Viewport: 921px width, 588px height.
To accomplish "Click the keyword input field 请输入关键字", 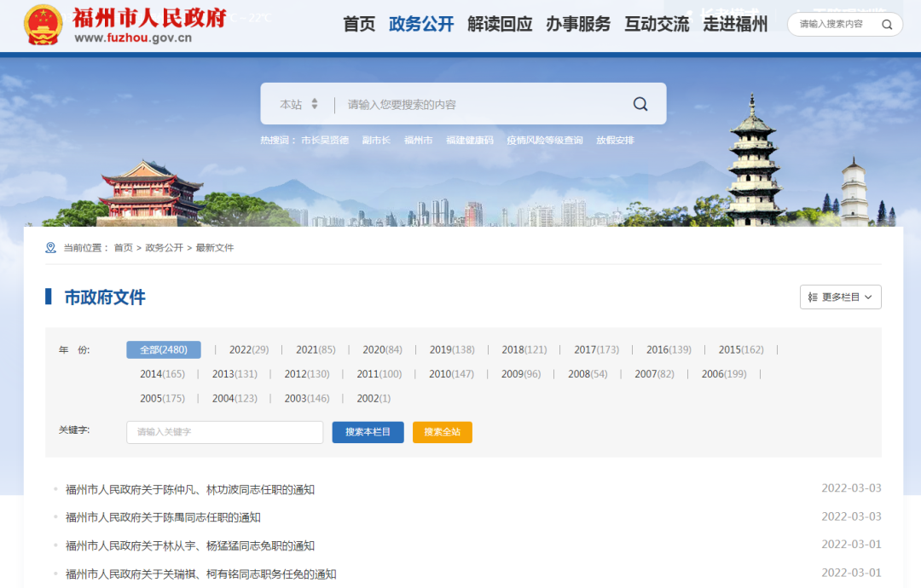I will coord(224,432).
